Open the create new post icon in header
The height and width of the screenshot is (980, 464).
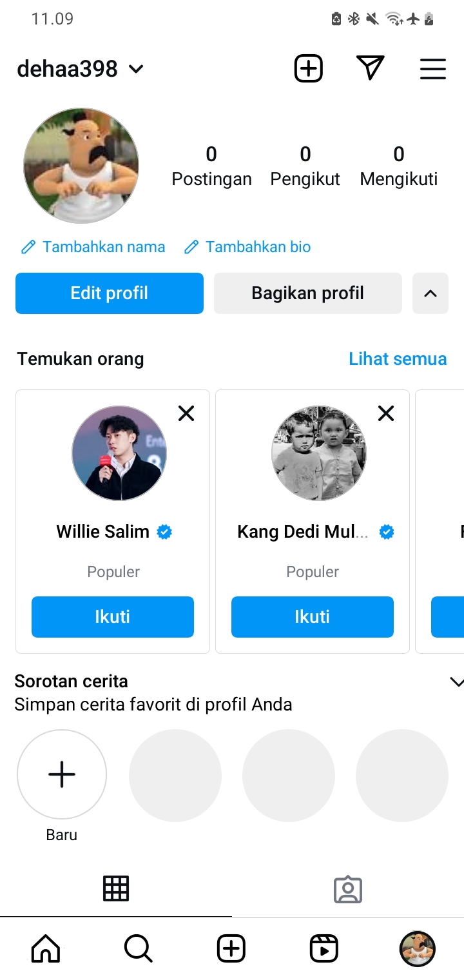(x=308, y=68)
